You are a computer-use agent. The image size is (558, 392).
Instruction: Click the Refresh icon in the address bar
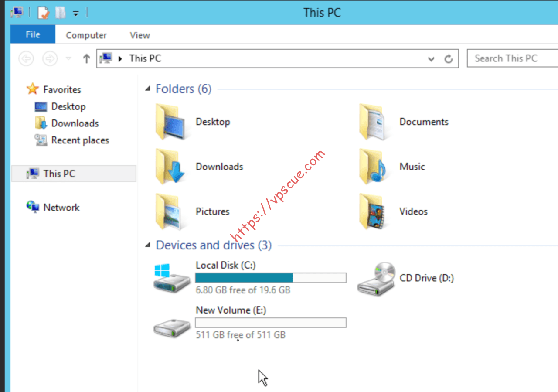coord(449,59)
